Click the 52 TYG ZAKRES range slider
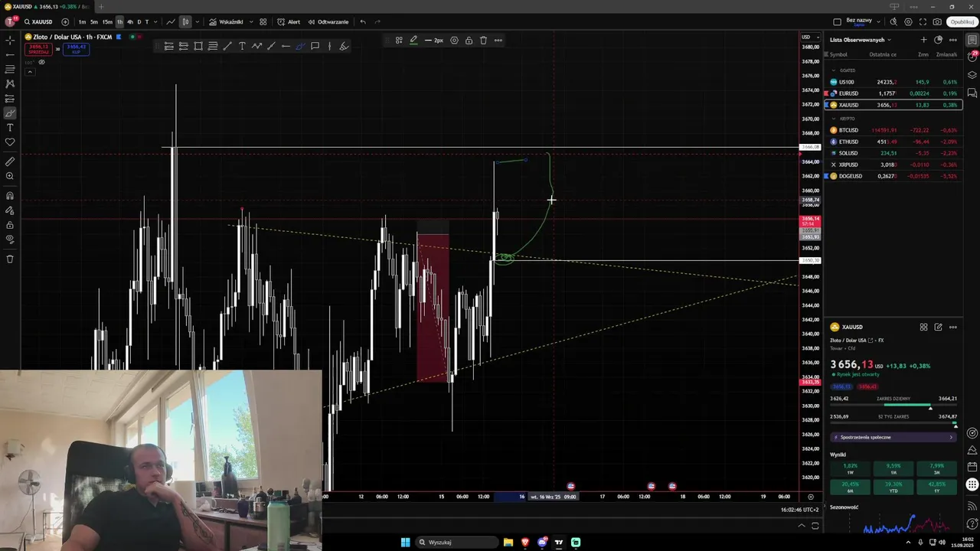Viewport: 980px width, 551px height. click(893, 424)
